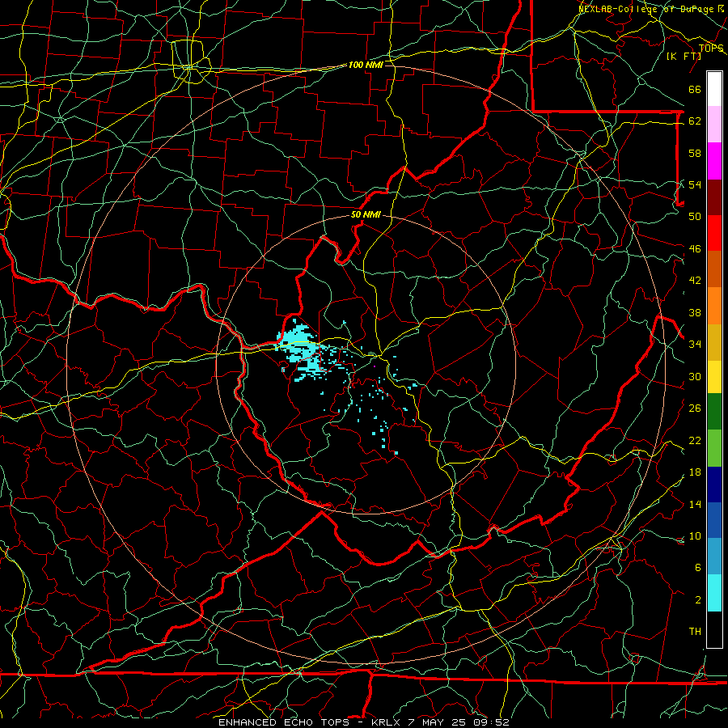Screen dimensions: 728x728
Task: Click the "09:52" timestamp
Action: pyautogui.click(x=491, y=722)
